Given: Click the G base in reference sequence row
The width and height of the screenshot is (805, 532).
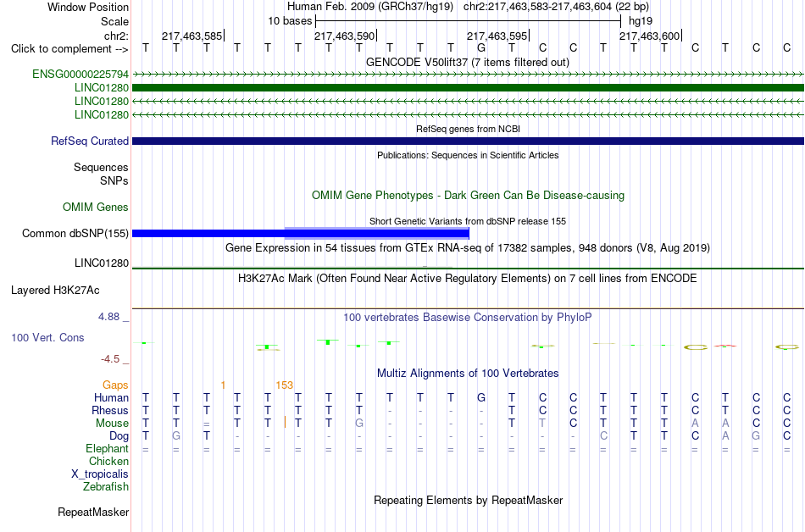Looking at the screenshot, I should pos(481,48).
